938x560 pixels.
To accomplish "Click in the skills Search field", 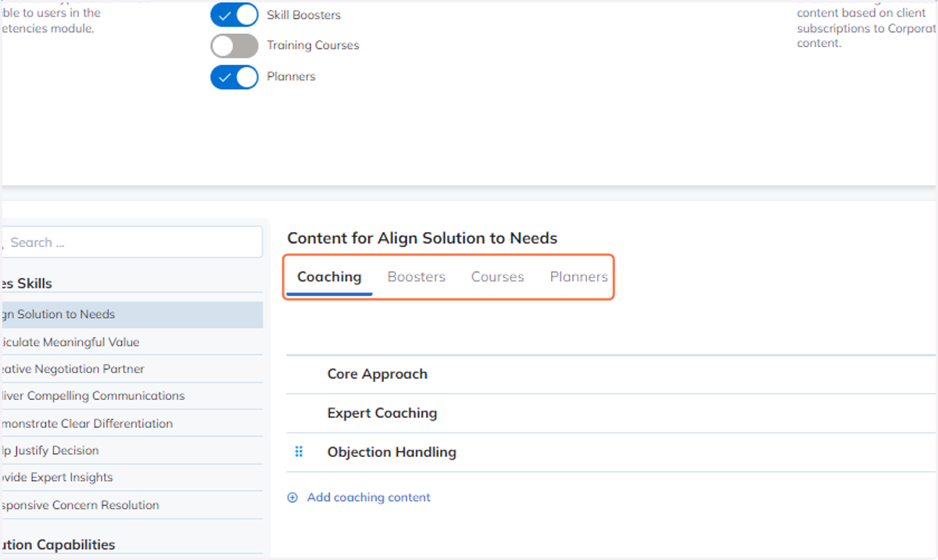I will [x=131, y=242].
